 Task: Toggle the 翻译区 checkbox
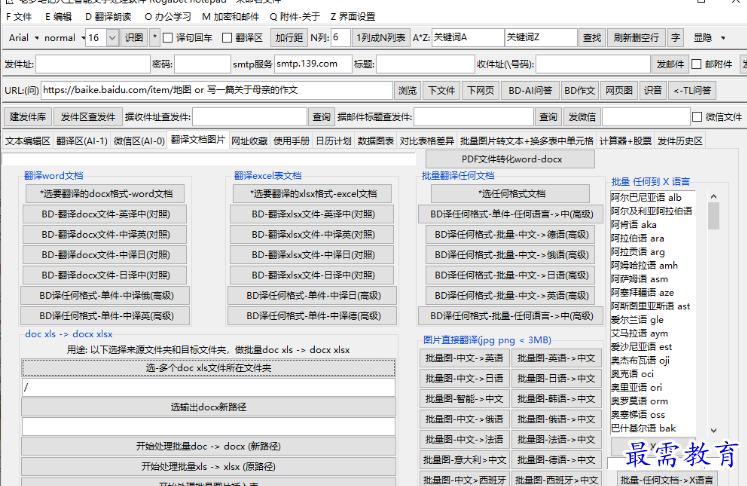(x=227, y=38)
